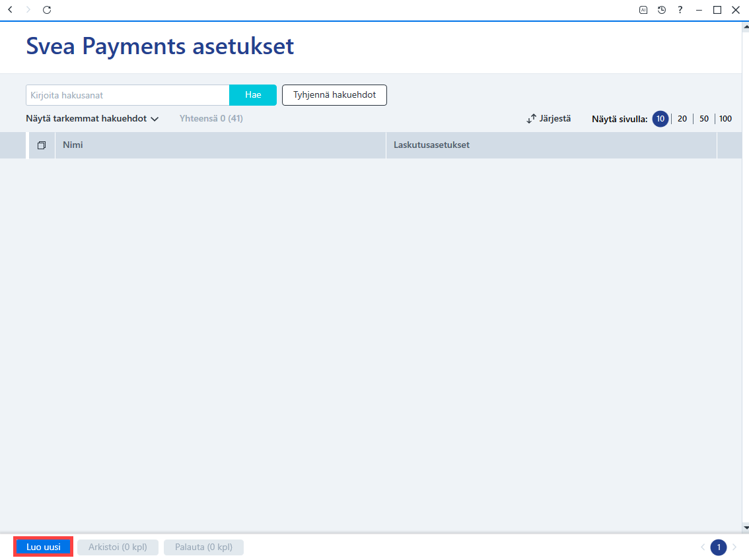Viewport: 749px width, 560px height.
Task: Open the history clock icon
Action: point(662,9)
